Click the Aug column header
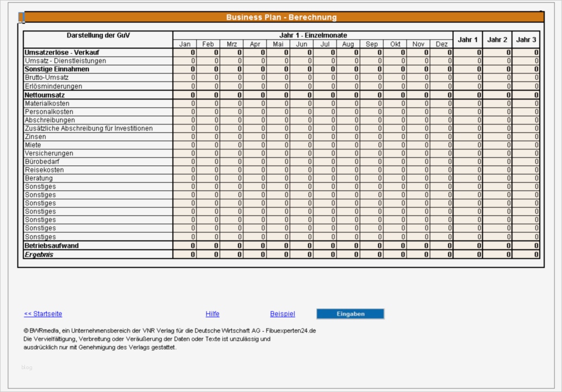562x392 pixels. (348, 43)
